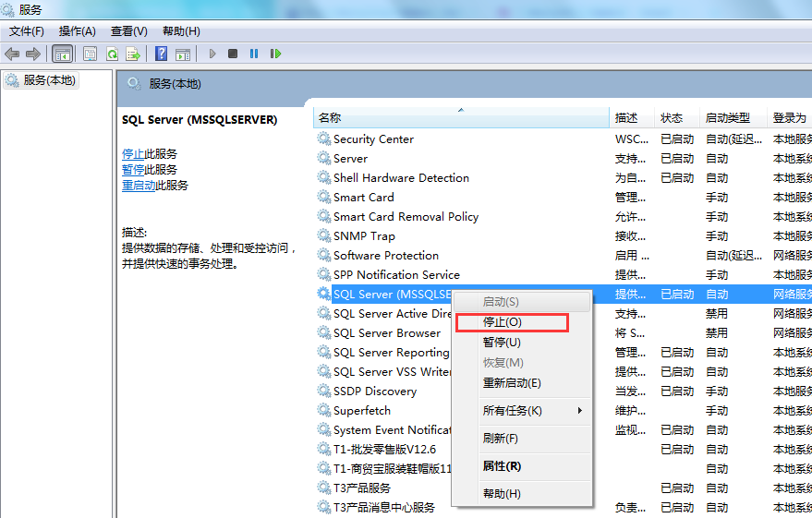Click the Properties toolbar icon

click(91, 54)
